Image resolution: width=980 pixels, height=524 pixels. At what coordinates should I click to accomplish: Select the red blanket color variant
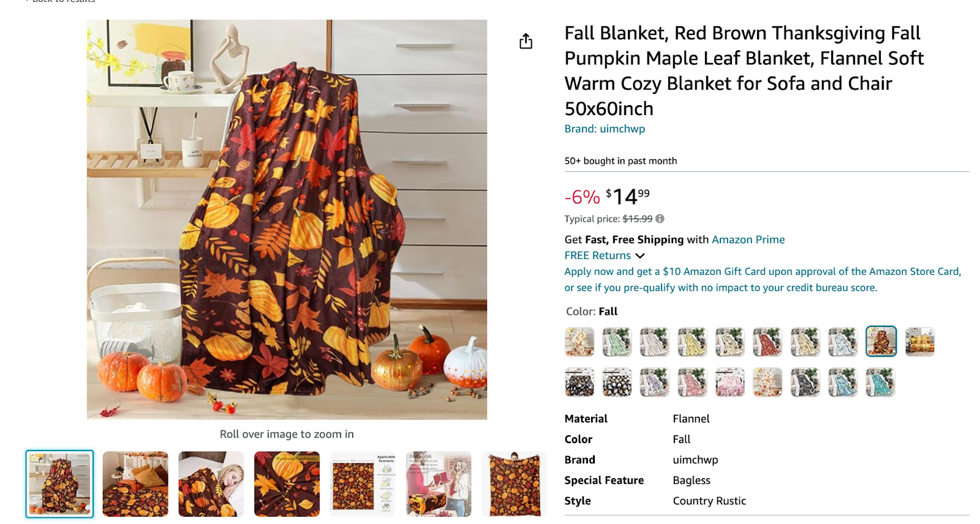click(768, 342)
